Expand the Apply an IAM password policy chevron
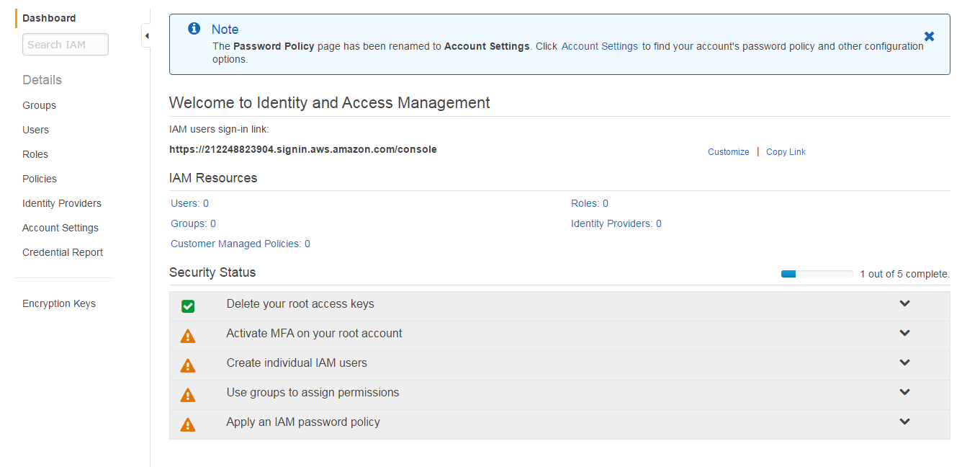The width and height of the screenshot is (980, 467). (905, 422)
